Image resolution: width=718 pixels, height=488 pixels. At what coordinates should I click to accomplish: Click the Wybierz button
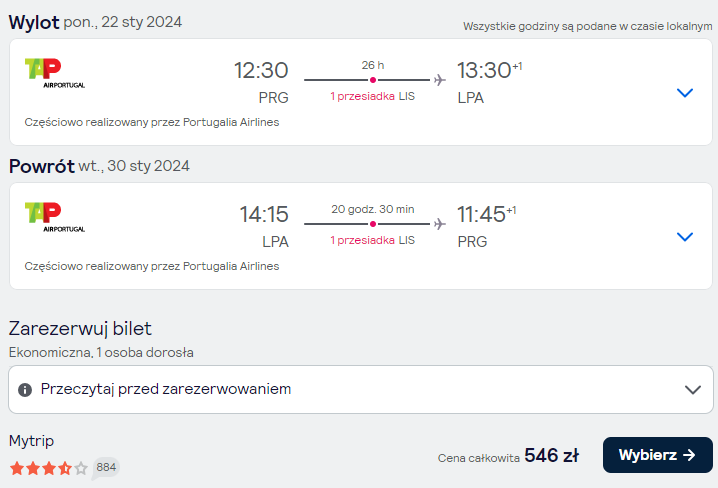pyautogui.click(x=658, y=455)
